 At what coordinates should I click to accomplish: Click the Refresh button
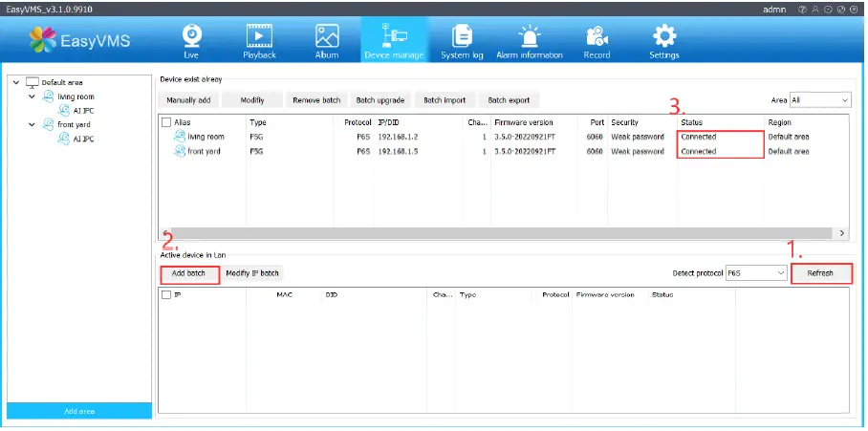(821, 273)
